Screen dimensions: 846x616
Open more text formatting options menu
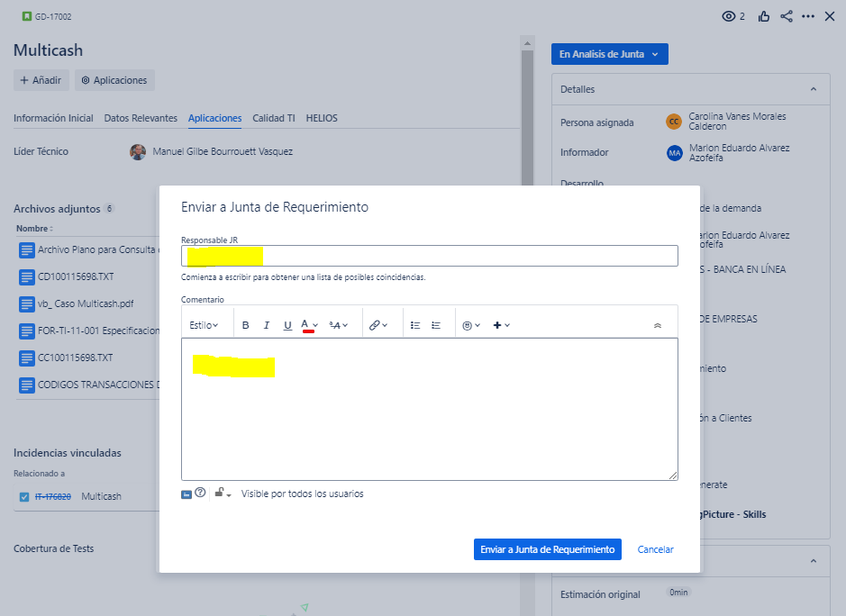(338, 325)
